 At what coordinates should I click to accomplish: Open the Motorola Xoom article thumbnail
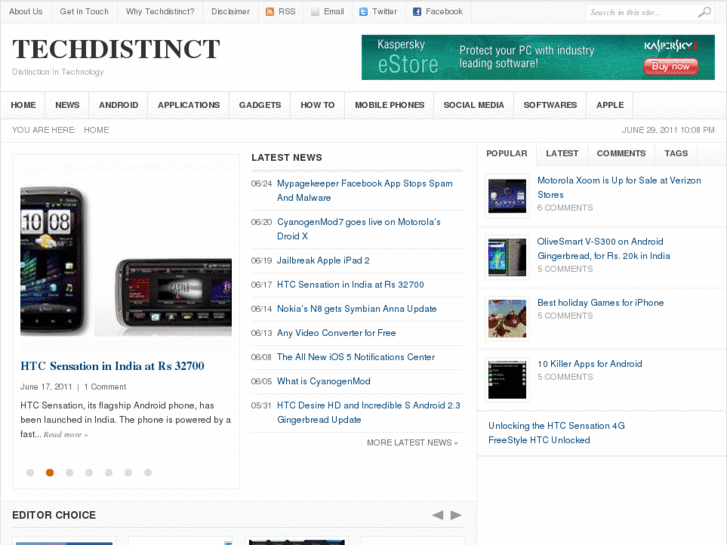[507, 196]
